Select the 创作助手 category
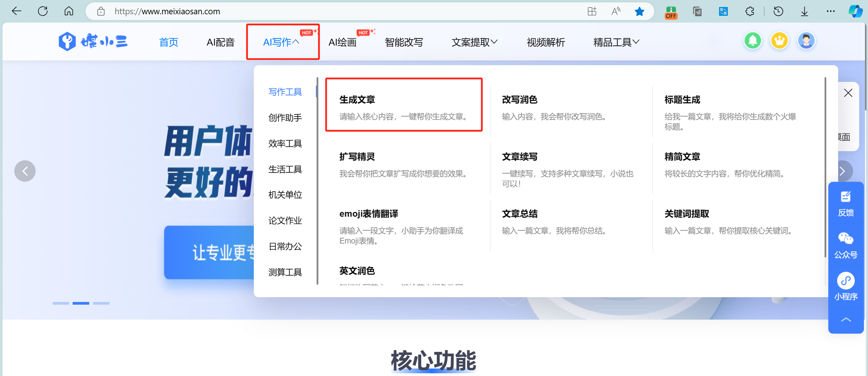Screen dimensions: 868x376 coord(285,118)
